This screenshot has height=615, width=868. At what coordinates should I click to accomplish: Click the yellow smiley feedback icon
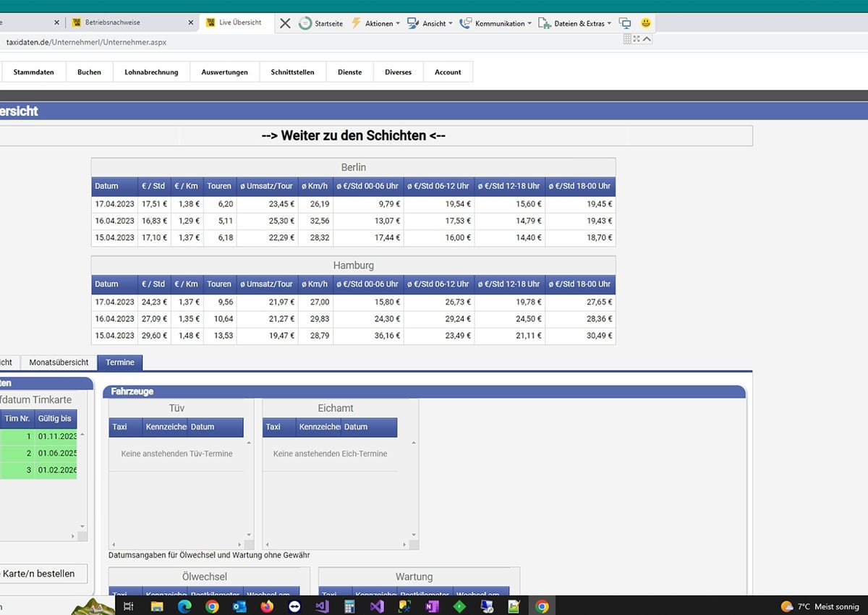click(646, 23)
